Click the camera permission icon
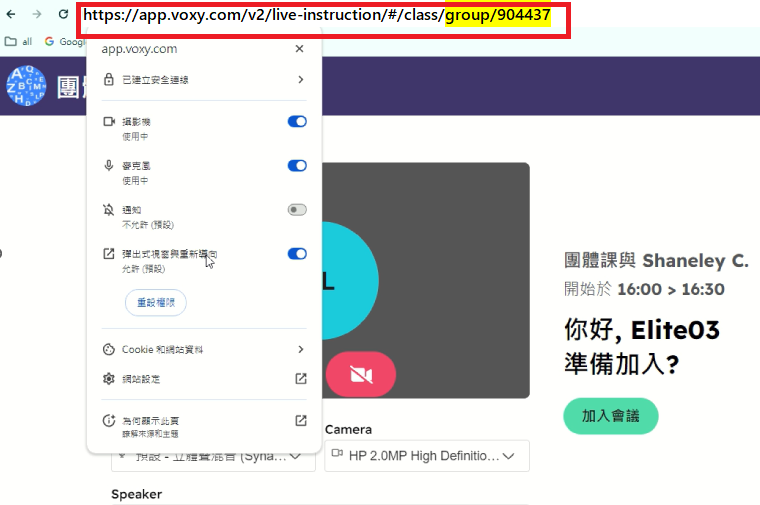The height and width of the screenshot is (505, 760). (109, 122)
